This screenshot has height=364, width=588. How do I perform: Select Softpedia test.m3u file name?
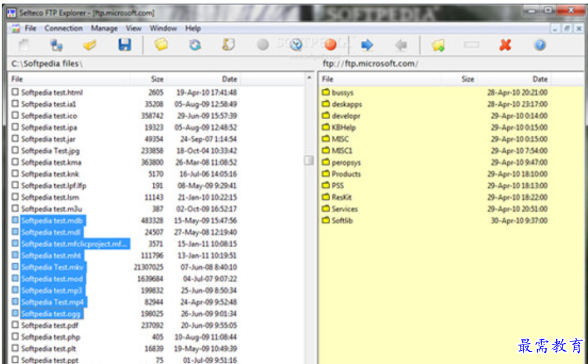(51, 208)
